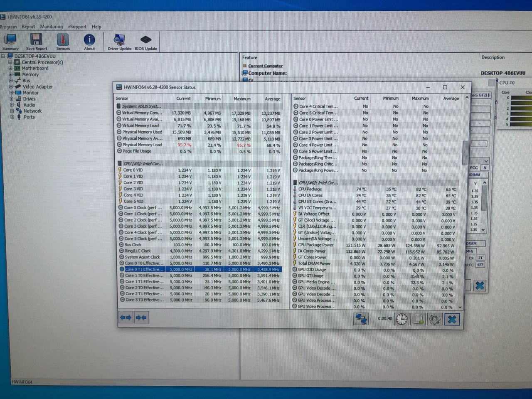Open the Help menu

point(96,27)
